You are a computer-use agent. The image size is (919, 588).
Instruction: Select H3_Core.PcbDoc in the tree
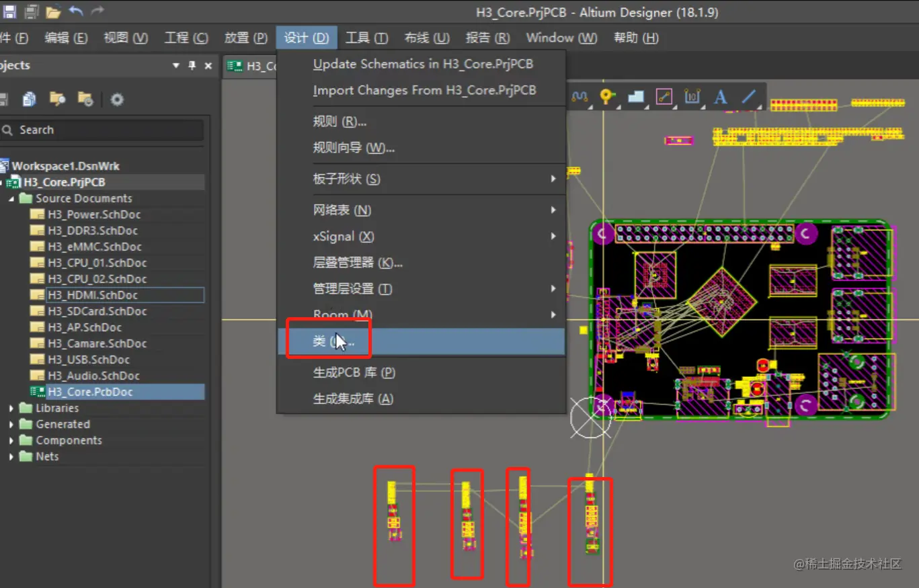coord(90,392)
